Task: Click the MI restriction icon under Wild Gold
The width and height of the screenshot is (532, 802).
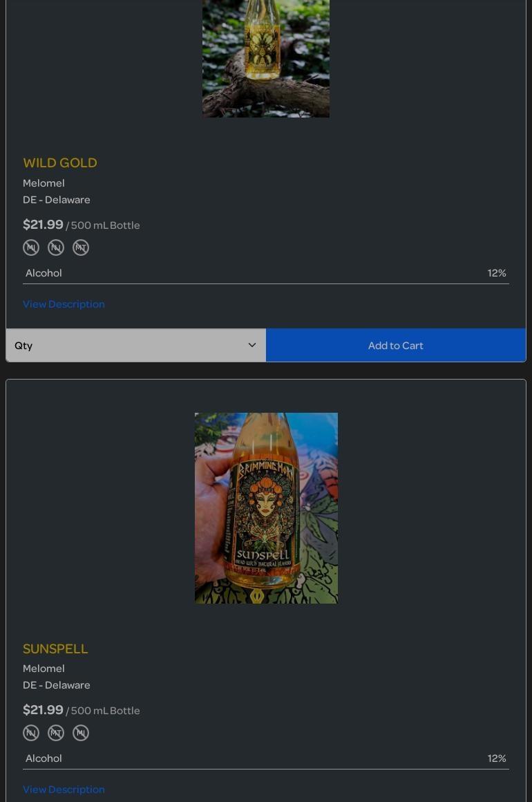Action: click(x=31, y=248)
